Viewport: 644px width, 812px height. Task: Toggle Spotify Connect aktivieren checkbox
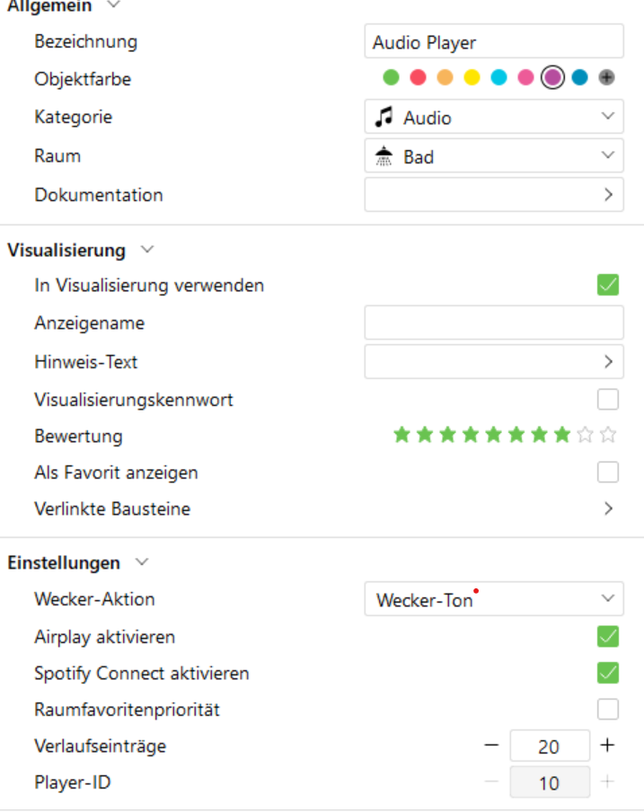(608, 673)
